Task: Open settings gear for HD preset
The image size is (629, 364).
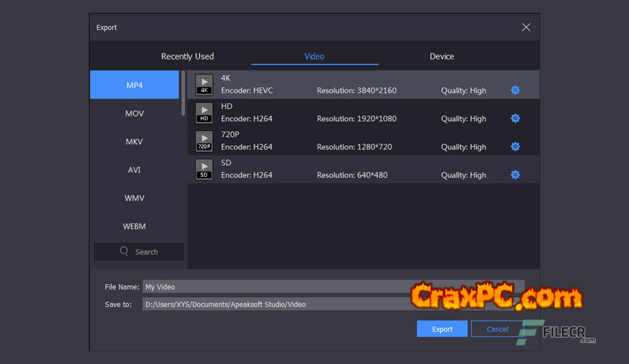Action: (515, 118)
